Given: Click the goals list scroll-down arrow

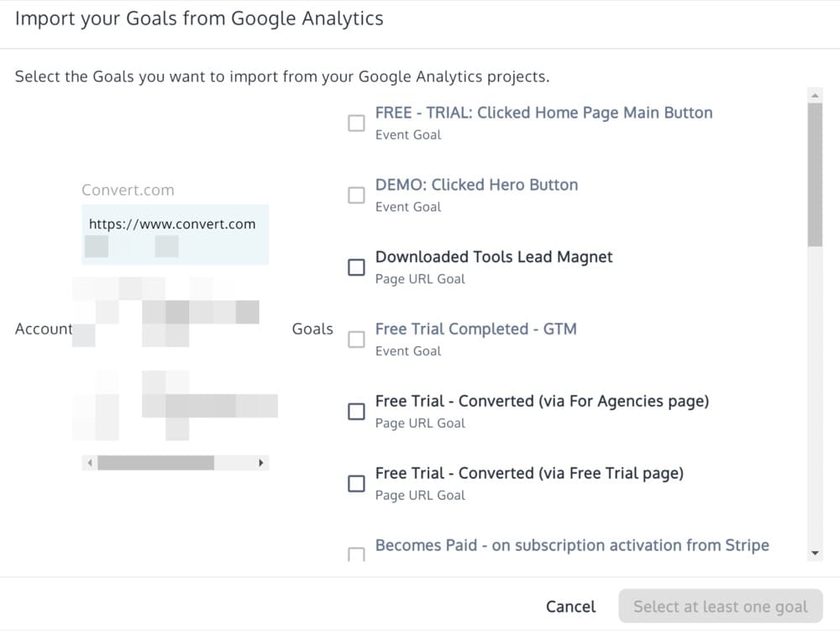Looking at the screenshot, I should click(x=814, y=553).
